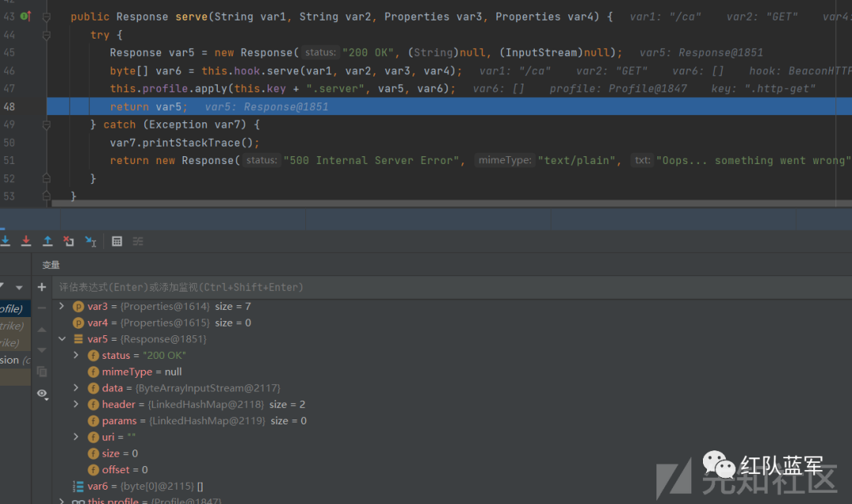Click line 48 return var5 statement
Screen dimensions: 852x504
(x=148, y=106)
